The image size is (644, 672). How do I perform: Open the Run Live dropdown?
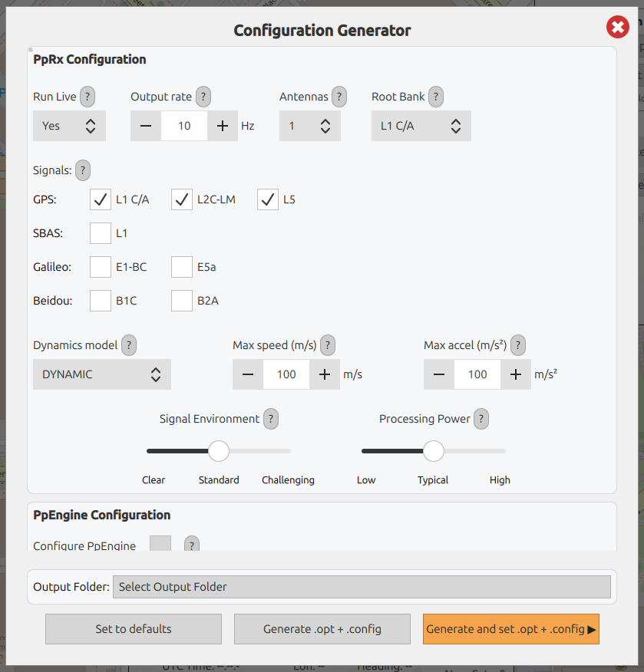69,126
